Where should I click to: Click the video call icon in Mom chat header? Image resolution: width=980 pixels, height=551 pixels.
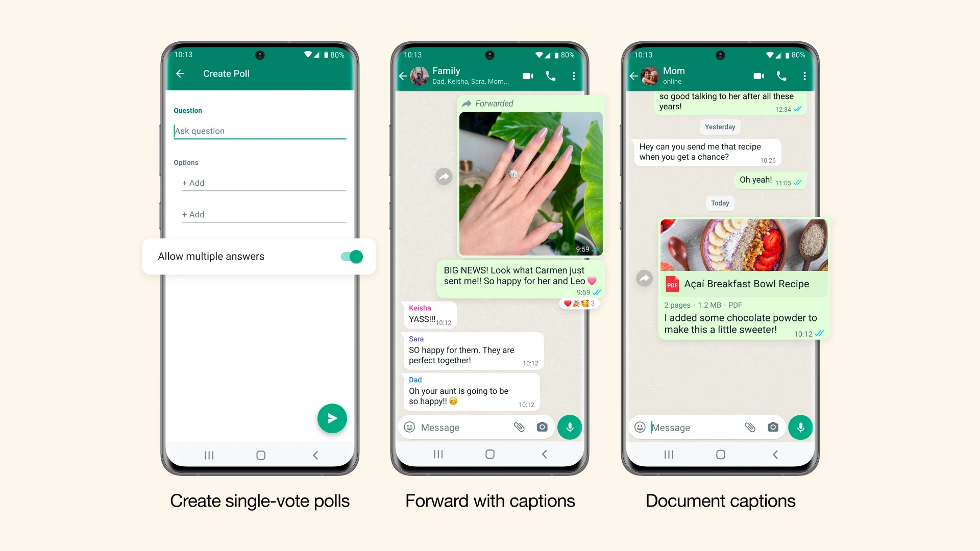758,74
